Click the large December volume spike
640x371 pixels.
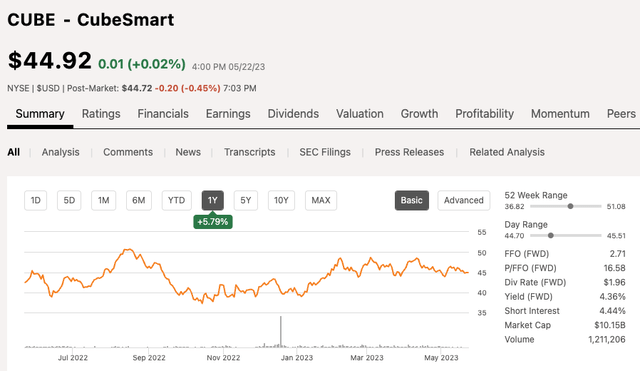[x=281, y=331]
